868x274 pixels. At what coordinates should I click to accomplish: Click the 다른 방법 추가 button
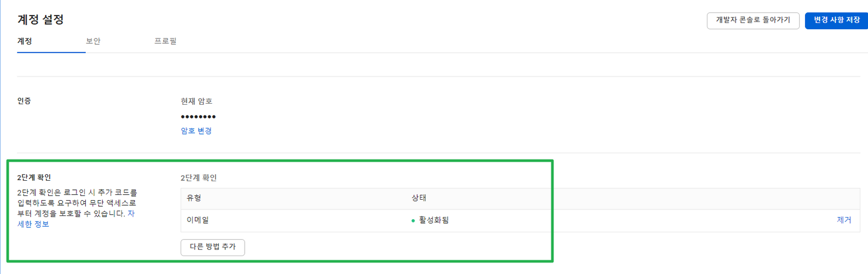coord(213,247)
